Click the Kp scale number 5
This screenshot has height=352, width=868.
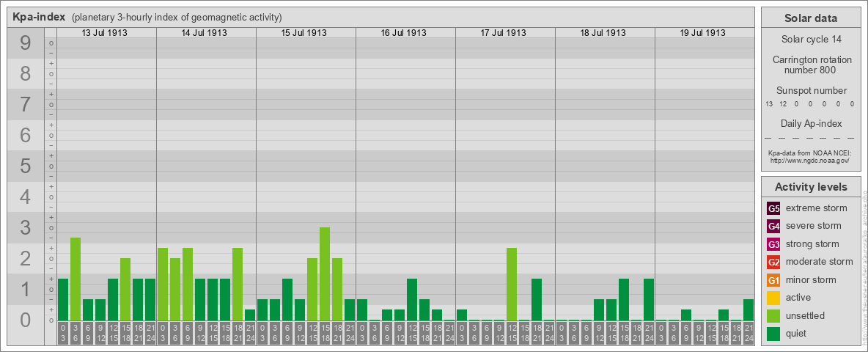[26, 166]
